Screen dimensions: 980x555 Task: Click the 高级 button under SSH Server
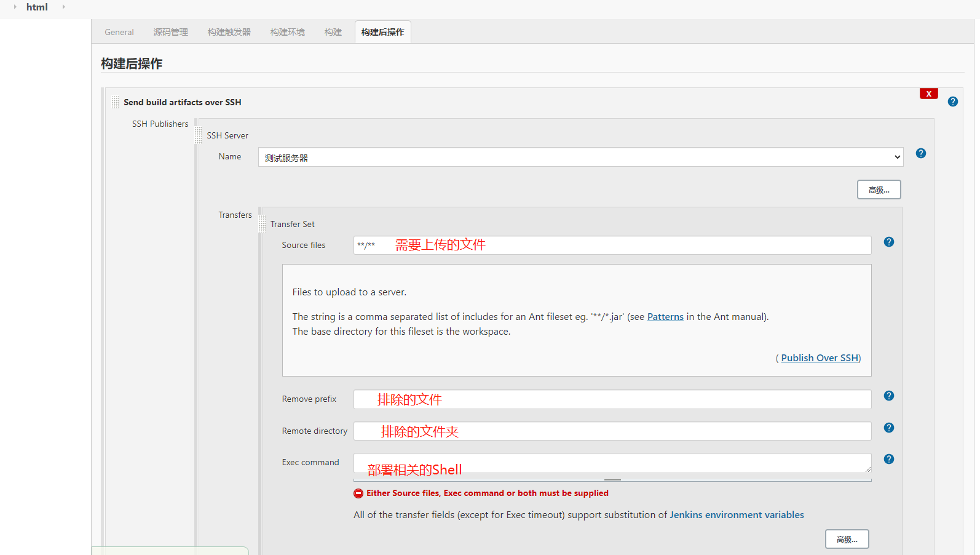pos(879,190)
